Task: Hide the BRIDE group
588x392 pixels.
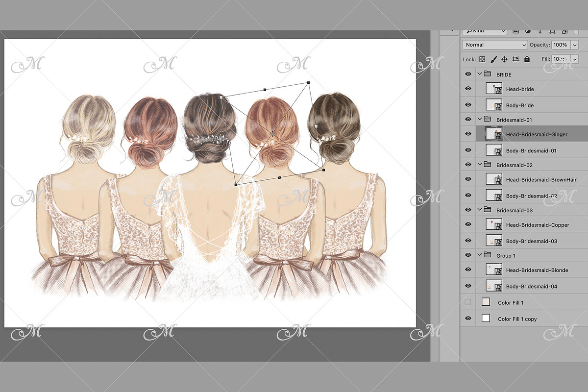Action: point(468,74)
